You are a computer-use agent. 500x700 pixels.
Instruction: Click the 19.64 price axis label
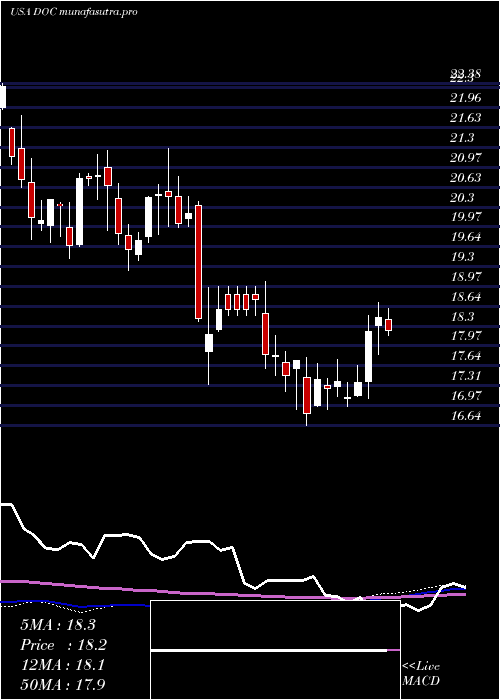466,237
